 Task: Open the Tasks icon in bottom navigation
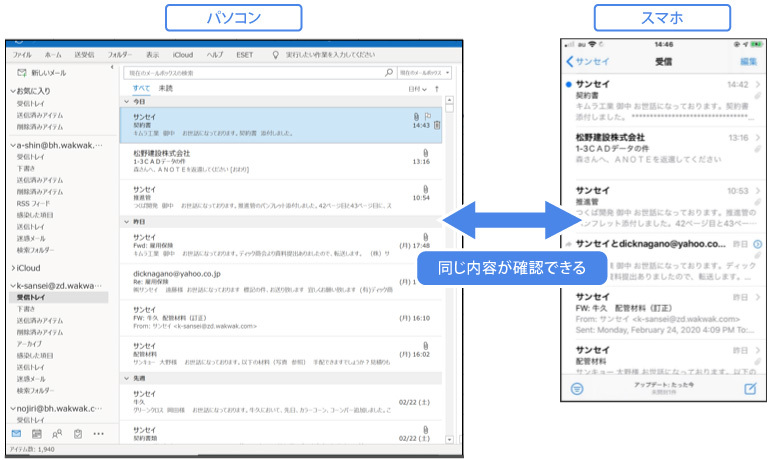tap(77, 434)
